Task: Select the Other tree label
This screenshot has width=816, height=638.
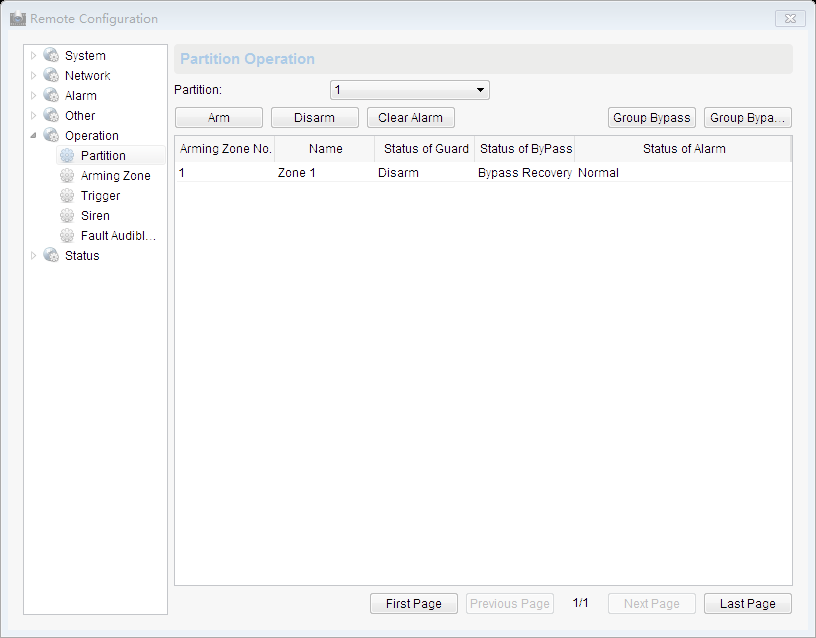Action: tap(80, 116)
